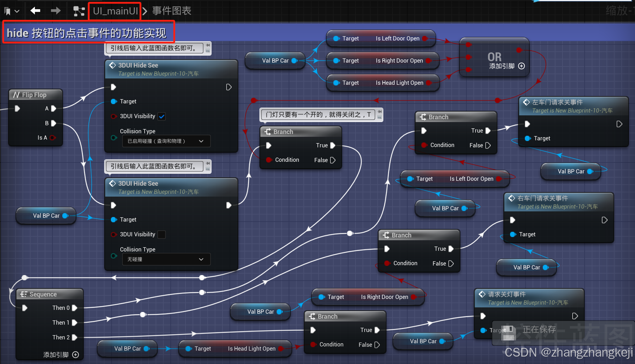Select Is Left Door Open node beside OR
The image size is (635, 364).
tap(381, 39)
